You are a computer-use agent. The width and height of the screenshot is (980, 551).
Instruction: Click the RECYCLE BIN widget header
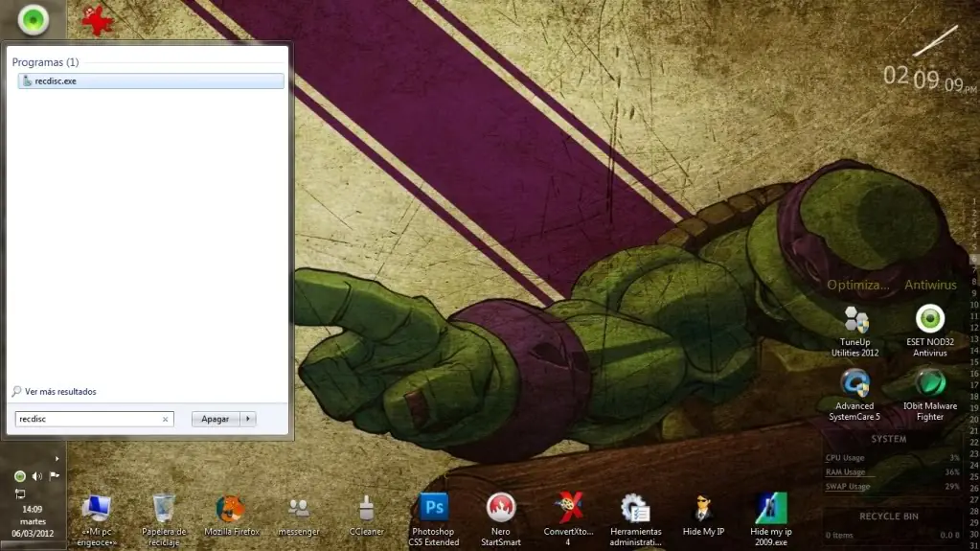(889, 517)
